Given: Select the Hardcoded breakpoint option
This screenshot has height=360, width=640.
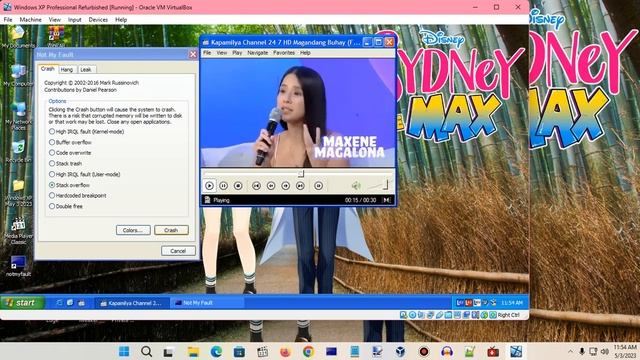Looking at the screenshot, I should click(x=78, y=196).
